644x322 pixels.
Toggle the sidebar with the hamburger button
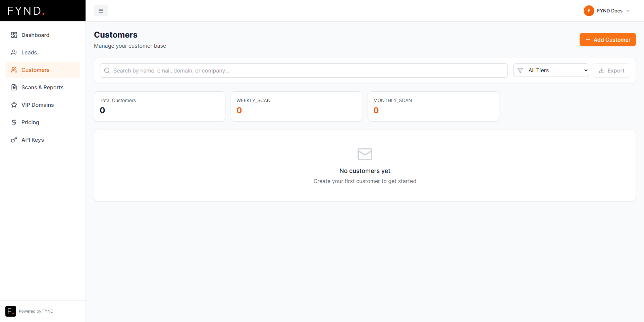coord(101,10)
